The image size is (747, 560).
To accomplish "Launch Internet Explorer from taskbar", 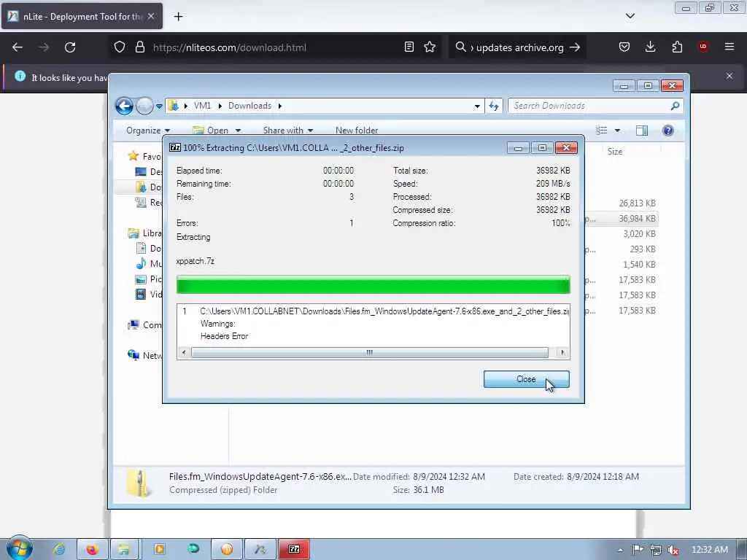I will (60, 549).
